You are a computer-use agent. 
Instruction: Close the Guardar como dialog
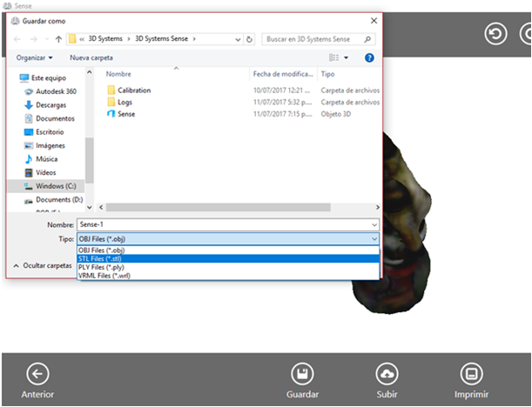374,21
